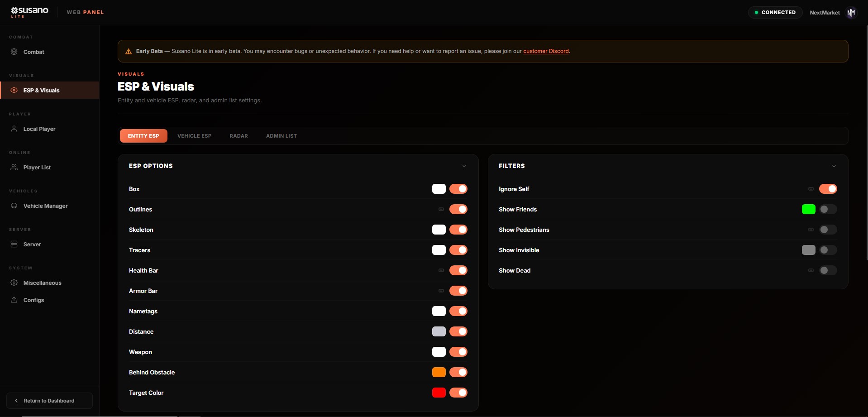Open the Admin List tab

click(x=281, y=136)
